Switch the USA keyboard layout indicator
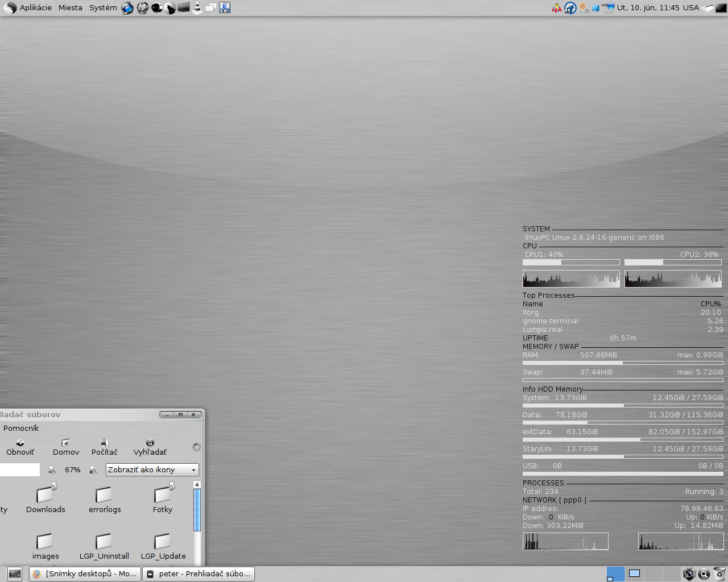728x582 pixels. [x=691, y=7]
